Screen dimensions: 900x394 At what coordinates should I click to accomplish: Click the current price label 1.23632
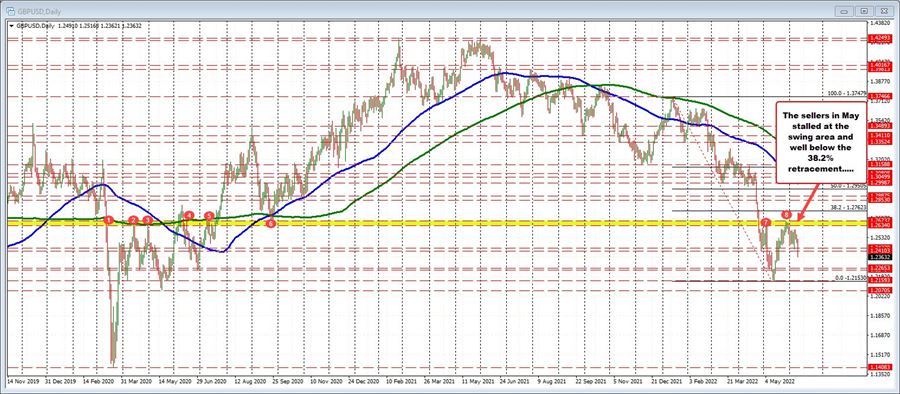pyautogui.click(x=879, y=257)
